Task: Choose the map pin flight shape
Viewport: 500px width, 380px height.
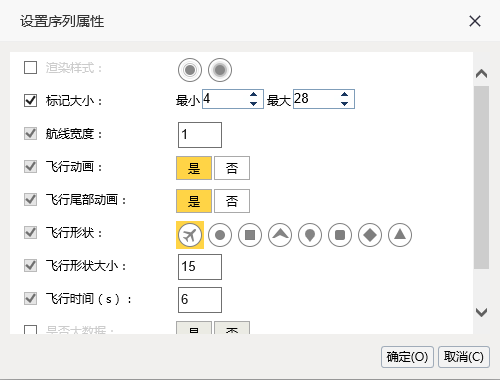Action: coord(310,235)
